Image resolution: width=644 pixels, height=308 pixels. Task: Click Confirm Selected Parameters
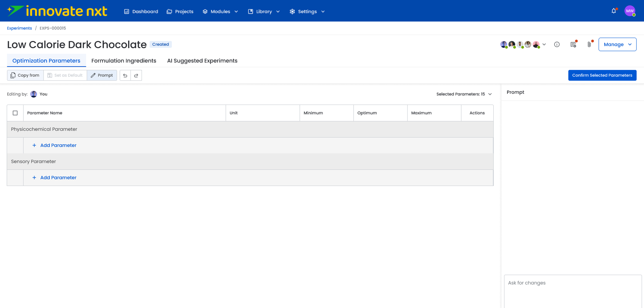point(602,75)
